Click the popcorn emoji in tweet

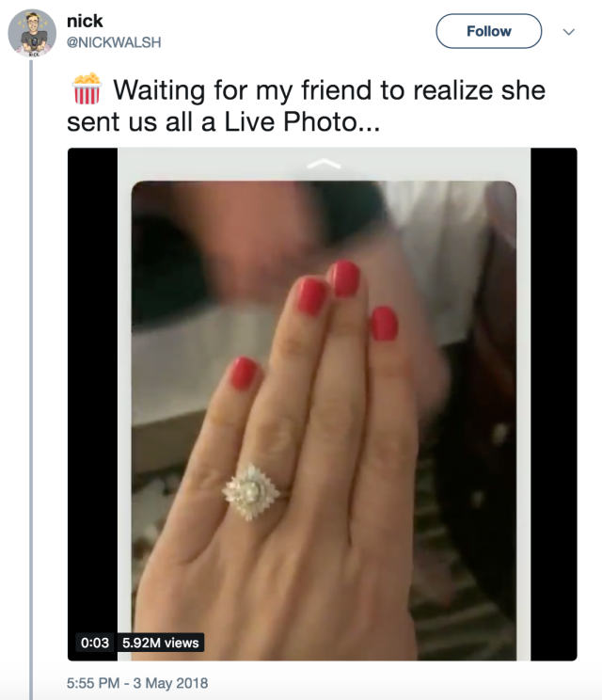click(87, 88)
